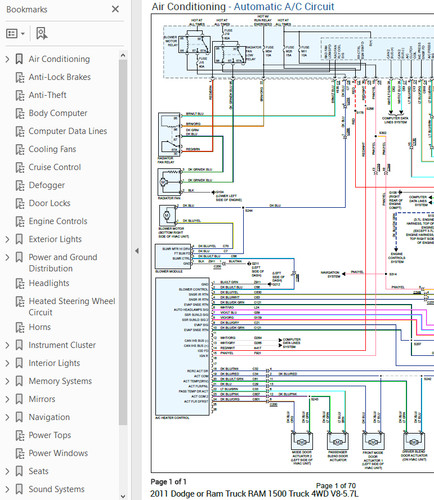
Task: Expand the Power and Ground Distribution bookmark
Action: (7, 257)
